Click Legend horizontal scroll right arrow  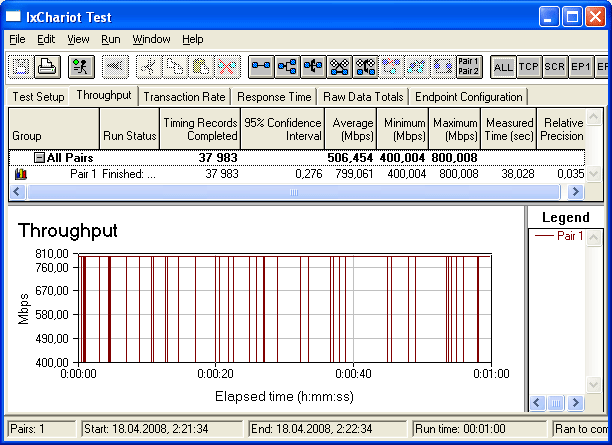click(x=576, y=402)
